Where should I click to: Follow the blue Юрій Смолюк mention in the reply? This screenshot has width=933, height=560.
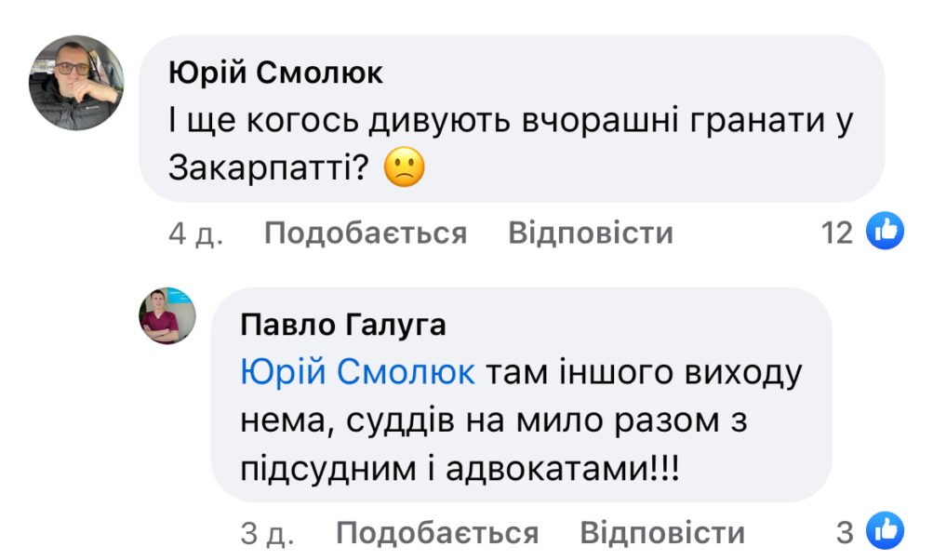pyautogui.click(x=357, y=373)
